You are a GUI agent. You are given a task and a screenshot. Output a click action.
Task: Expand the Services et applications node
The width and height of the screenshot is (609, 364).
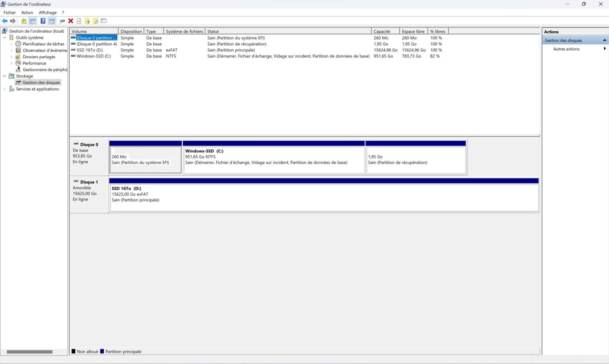tap(5, 89)
